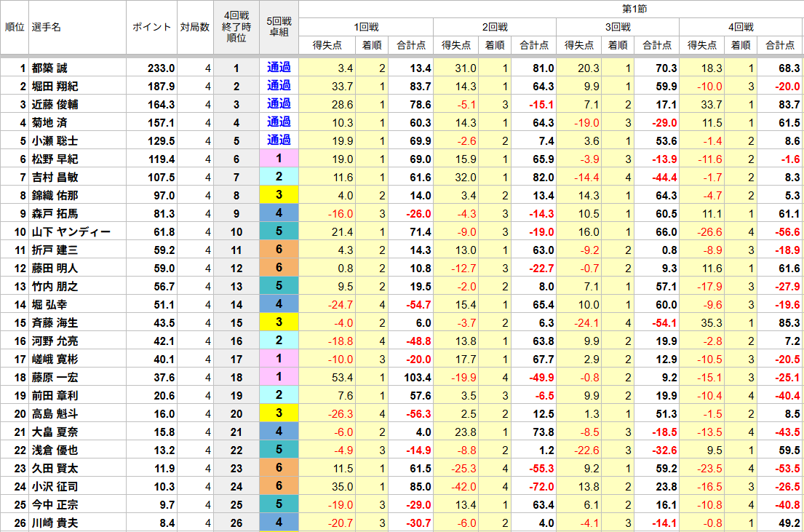Viewport: 804px width, 532px height.
Task: Click the 4回戦 group header
Action: click(741, 27)
